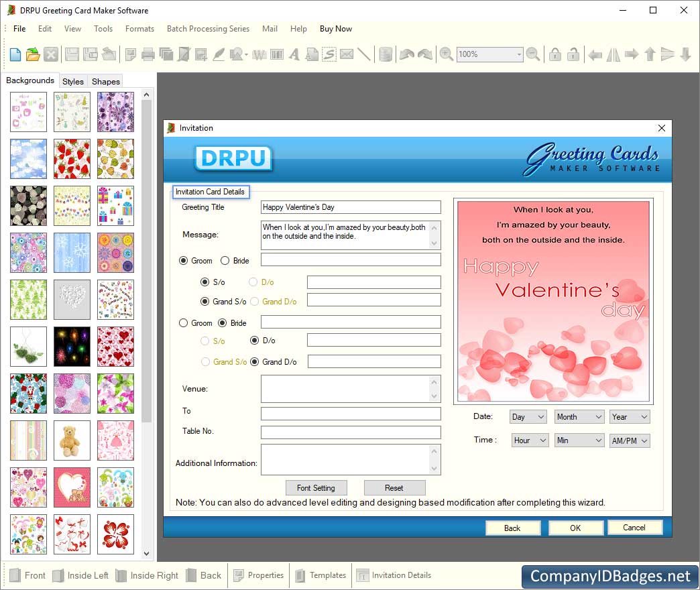Click the Reset button
Screen dimensions: 700x590
click(394, 488)
